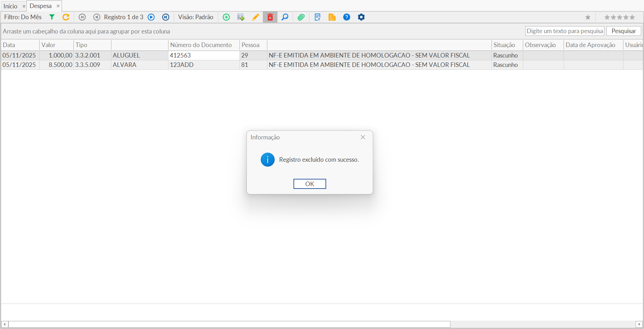Viewport: 644px width, 329px height.
Task: Add a new expense with green plus icon
Action: pyautogui.click(x=226, y=17)
